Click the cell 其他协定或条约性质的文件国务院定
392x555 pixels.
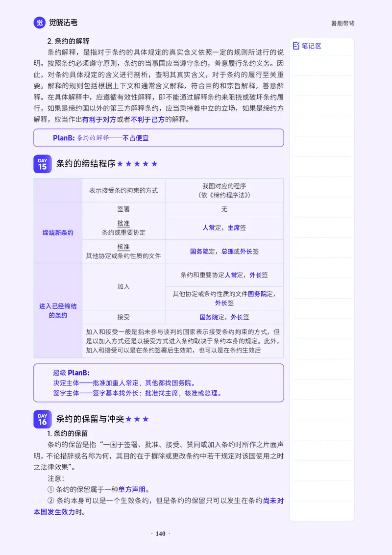tap(224, 299)
